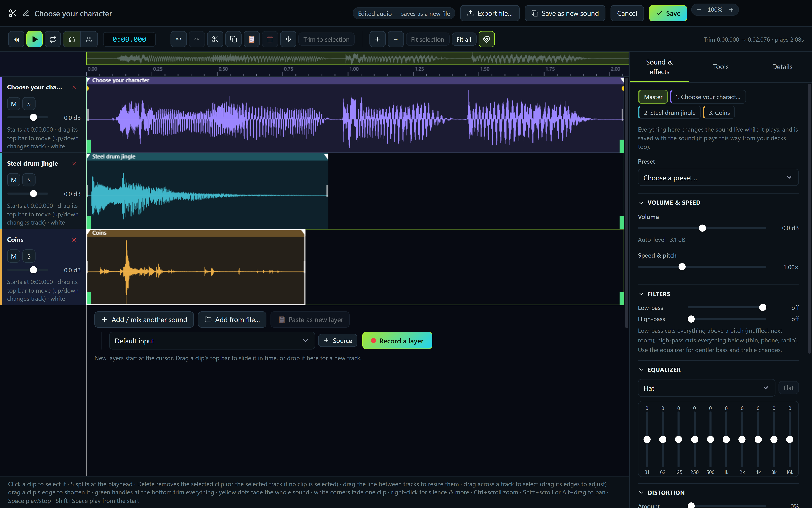The width and height of the screenshot is (812, 508).
Task: Click the waveform overview strip above the ruler
Action: click(x=358, y=58)
